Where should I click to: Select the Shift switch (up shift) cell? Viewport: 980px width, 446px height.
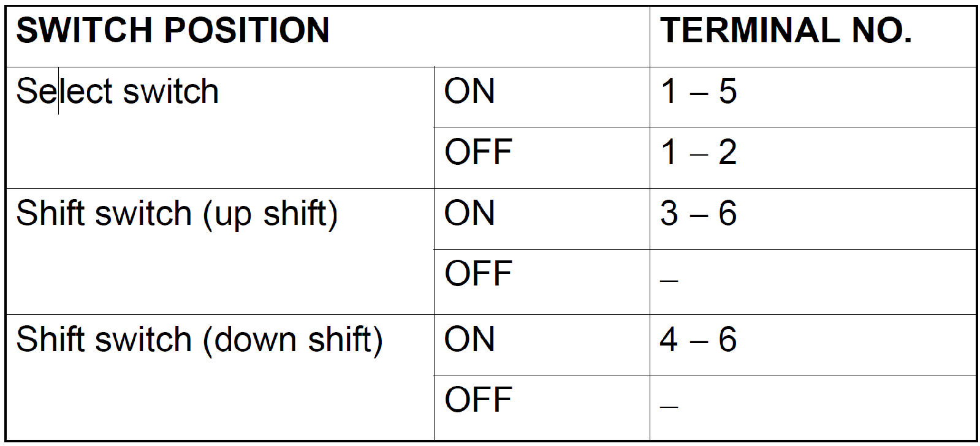click(219, 251)
